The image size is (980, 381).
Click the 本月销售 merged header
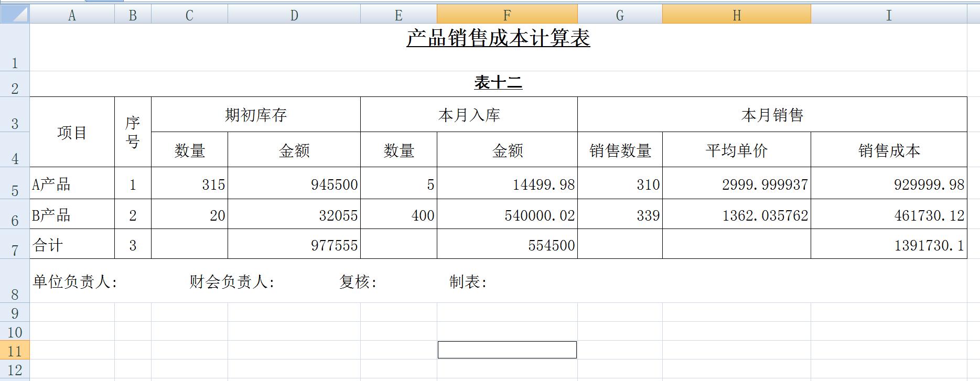click(772, 114)
